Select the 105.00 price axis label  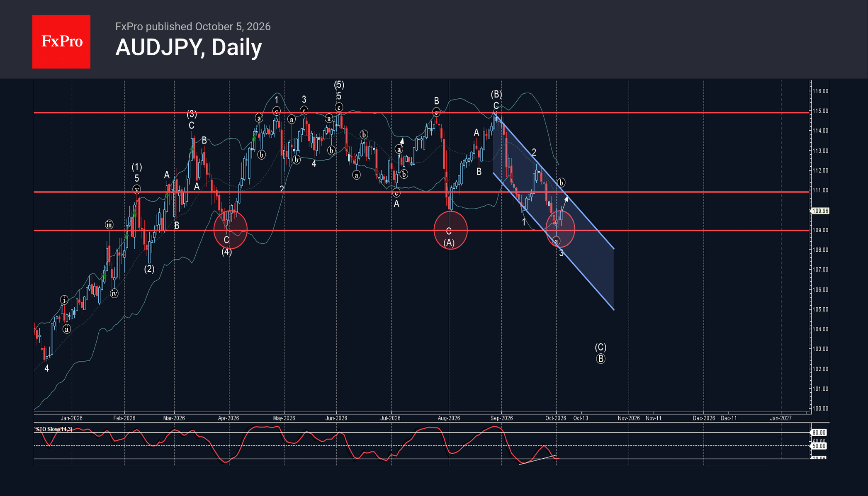[820, 309]
